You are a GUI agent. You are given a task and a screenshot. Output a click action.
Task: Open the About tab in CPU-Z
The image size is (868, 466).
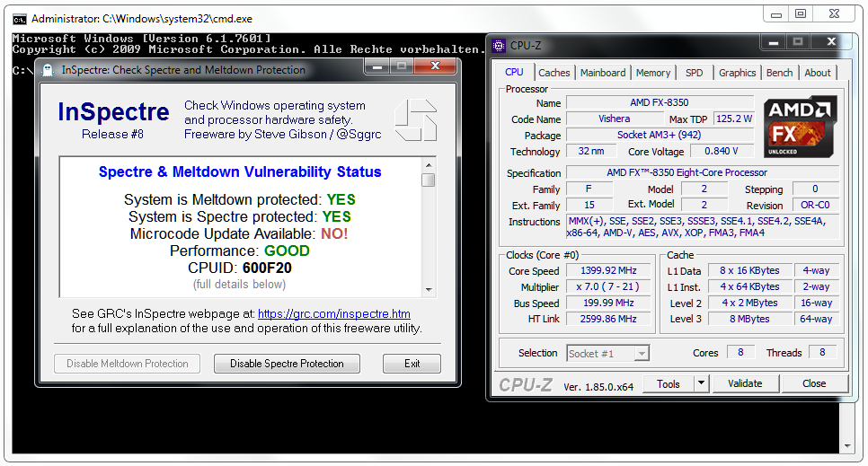pyautogui.click(x=817, y=73)
